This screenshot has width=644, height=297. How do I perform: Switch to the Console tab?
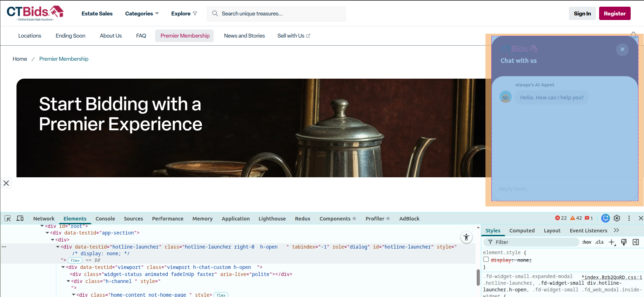[105, 219]
